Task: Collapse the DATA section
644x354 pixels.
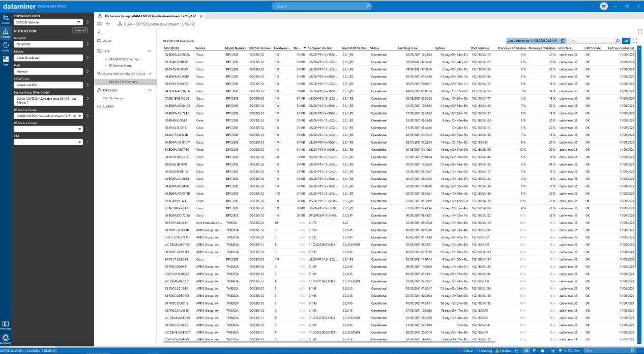Action: [150, 51]
